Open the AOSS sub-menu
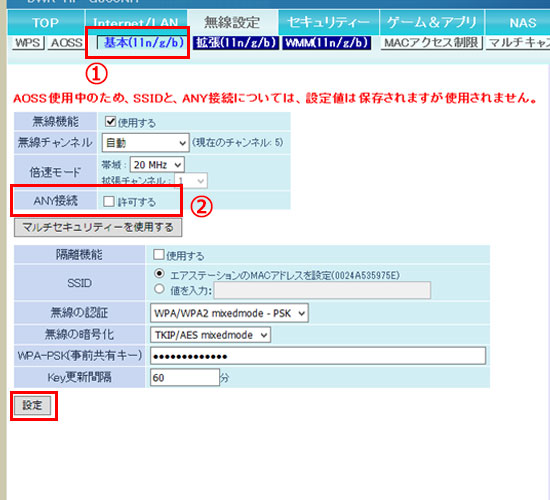 click(66, 43)
